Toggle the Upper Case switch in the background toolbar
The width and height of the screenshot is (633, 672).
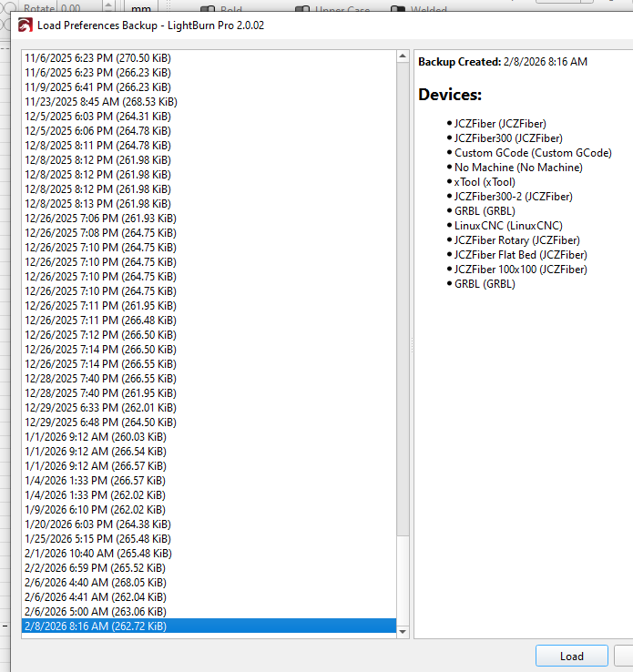tap(302, 8)
